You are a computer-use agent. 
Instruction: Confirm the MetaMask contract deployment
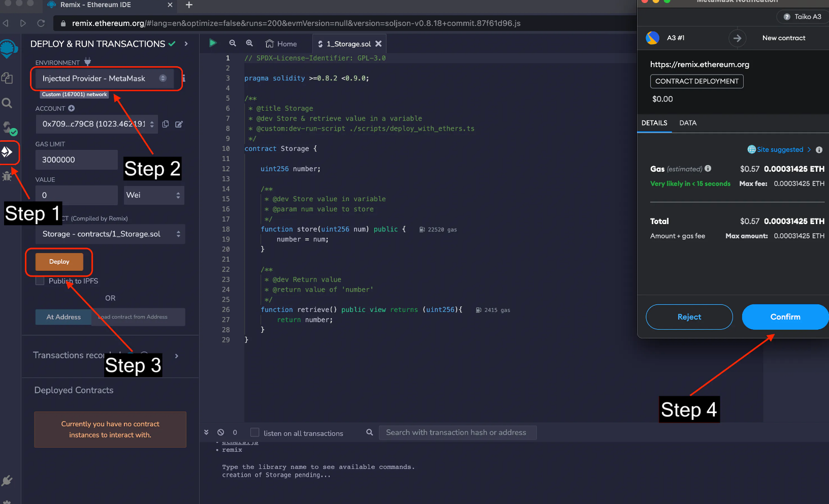[x=785, y=317]
